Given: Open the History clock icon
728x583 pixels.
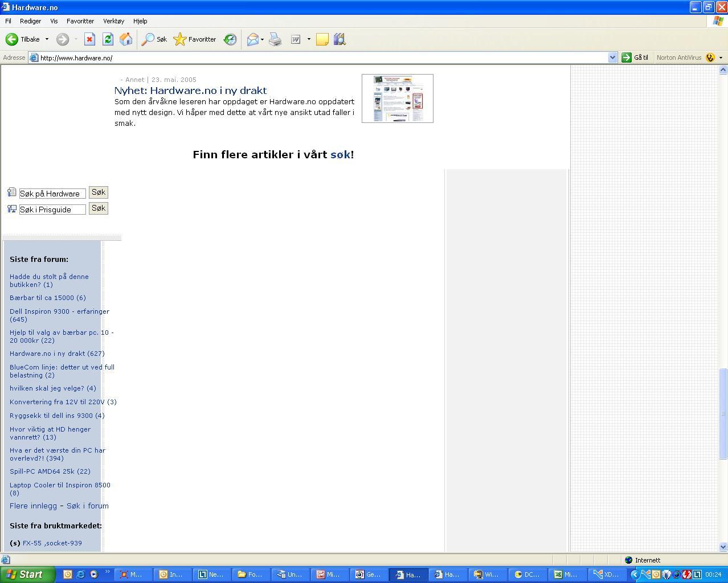Looking at the screenshot, I should [x=230, y=39].
